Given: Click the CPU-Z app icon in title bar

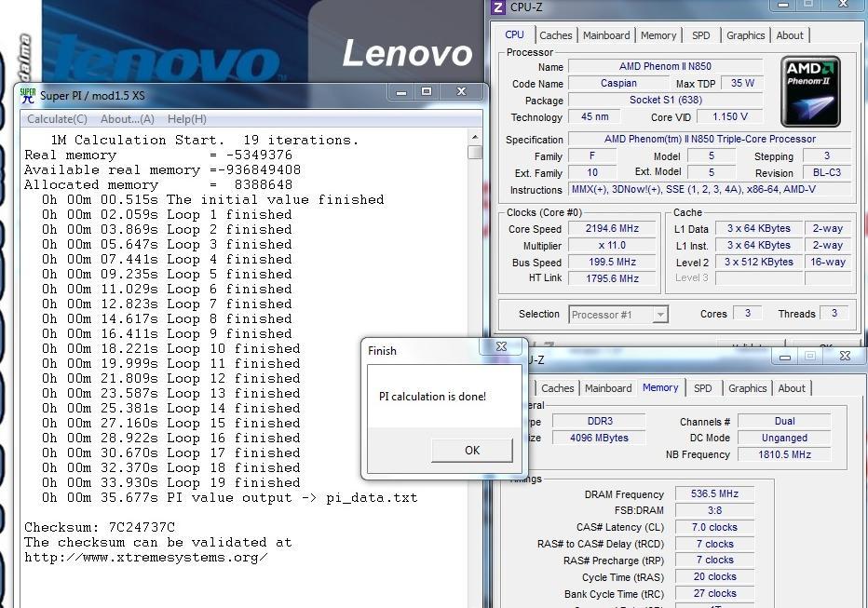Looking at the screenshot, I should pyautogui.click(x=498, y=7).
